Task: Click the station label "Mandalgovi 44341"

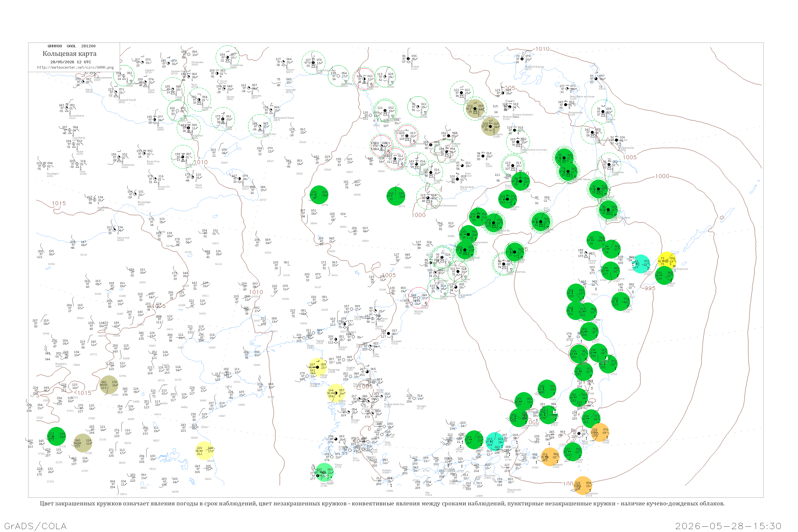Action: 53,175
